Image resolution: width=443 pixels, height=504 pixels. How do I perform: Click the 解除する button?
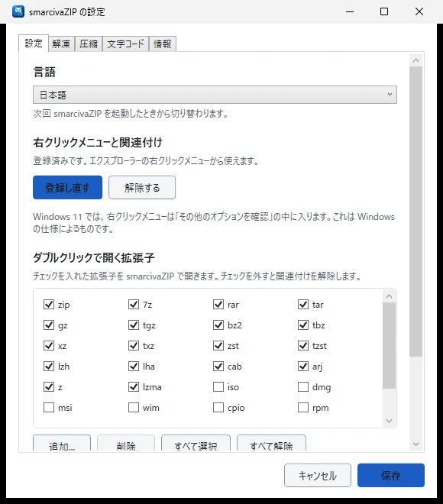142,187
